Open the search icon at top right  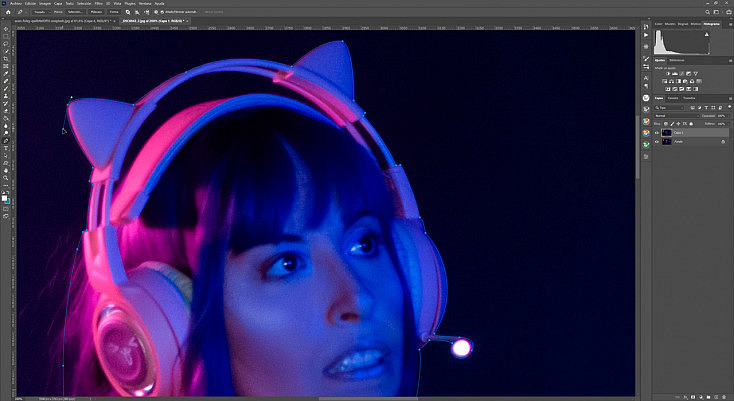(707, 12)
